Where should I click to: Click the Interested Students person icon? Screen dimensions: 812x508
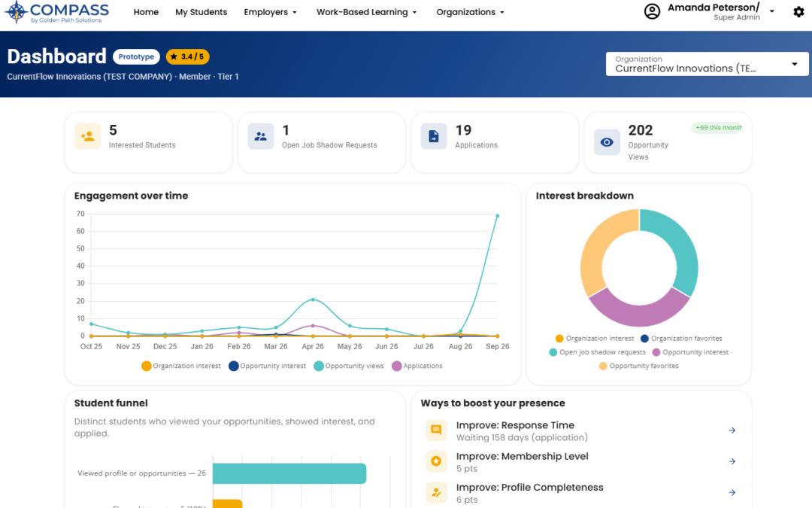click(87, 136)
